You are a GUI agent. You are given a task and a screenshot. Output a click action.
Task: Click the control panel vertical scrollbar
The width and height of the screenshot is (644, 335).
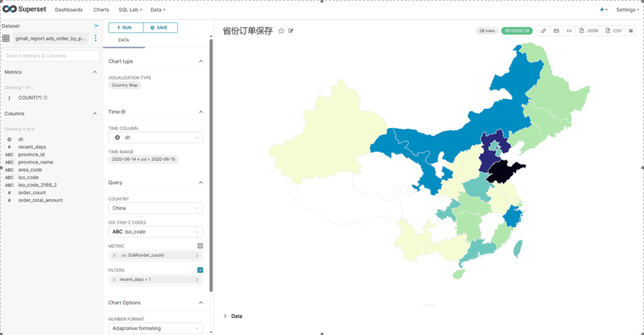point(211,164)
